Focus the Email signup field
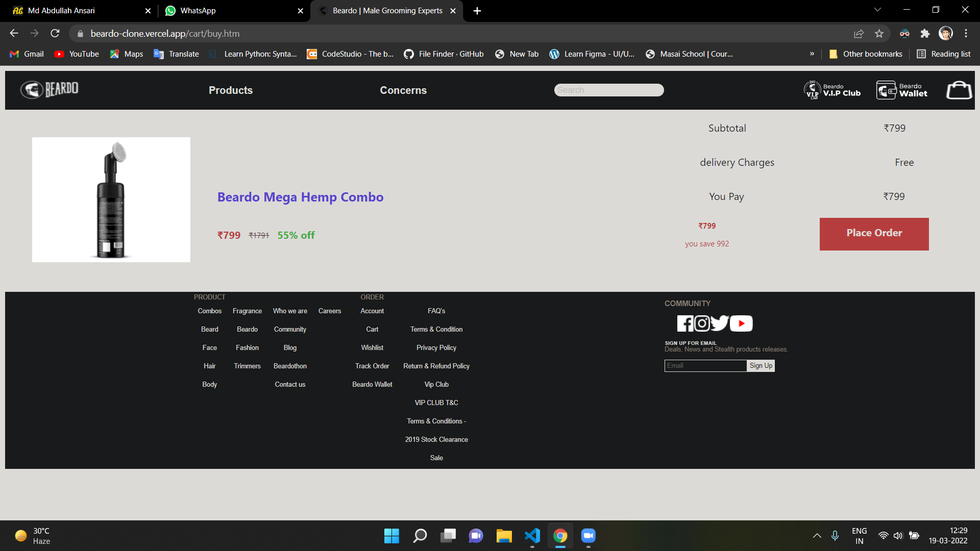980x551 pixels. pos(705,366)
